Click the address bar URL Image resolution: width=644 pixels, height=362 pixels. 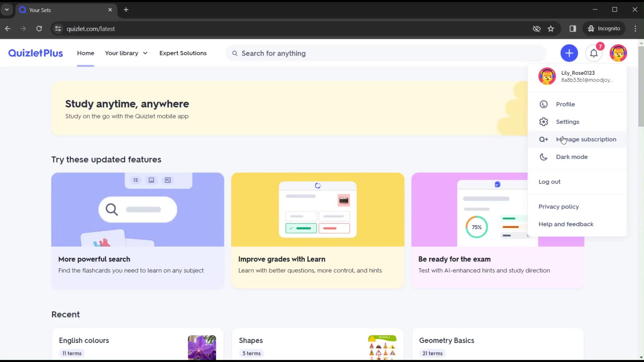(x=91, y=29)
